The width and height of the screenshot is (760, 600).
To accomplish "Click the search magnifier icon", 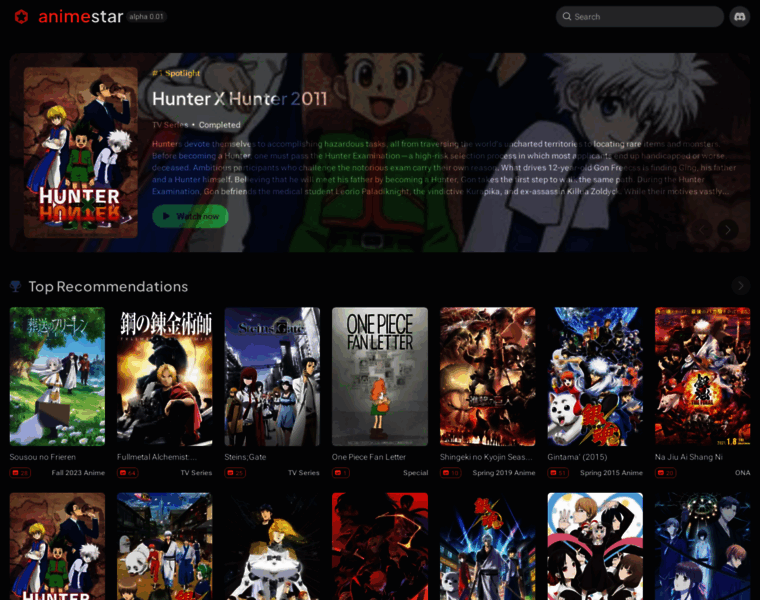I will pos(567,17).
